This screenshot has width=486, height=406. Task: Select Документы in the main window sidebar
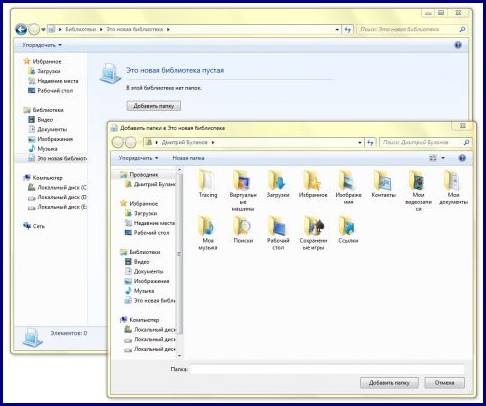pyautogui.click(x=47, y=129)
